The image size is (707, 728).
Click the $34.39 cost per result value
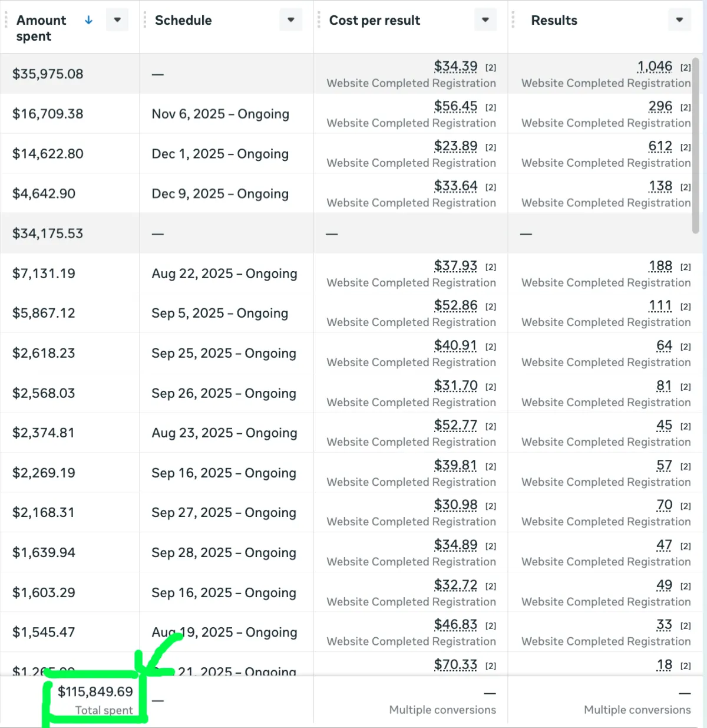455,67
